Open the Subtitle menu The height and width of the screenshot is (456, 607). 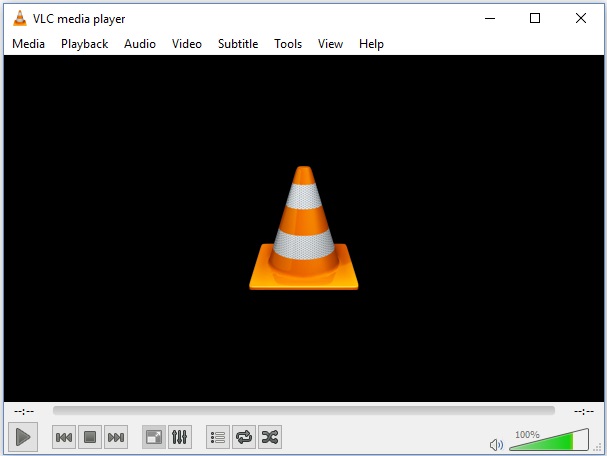coord(238,44)
